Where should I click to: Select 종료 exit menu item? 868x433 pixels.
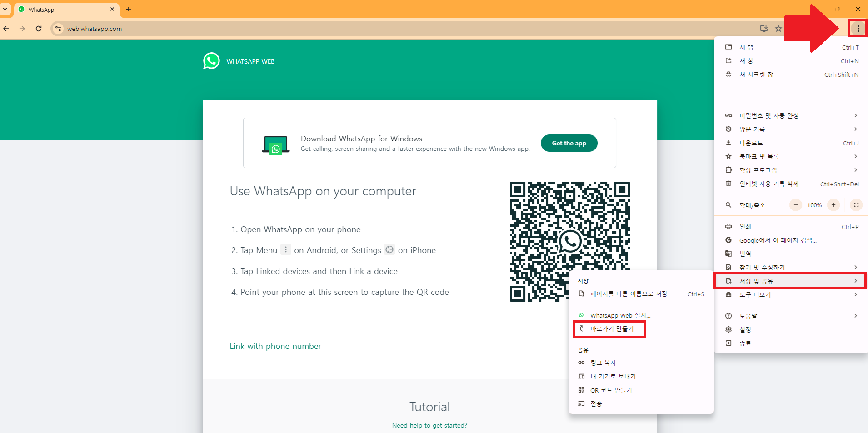(x=791, y=343)
